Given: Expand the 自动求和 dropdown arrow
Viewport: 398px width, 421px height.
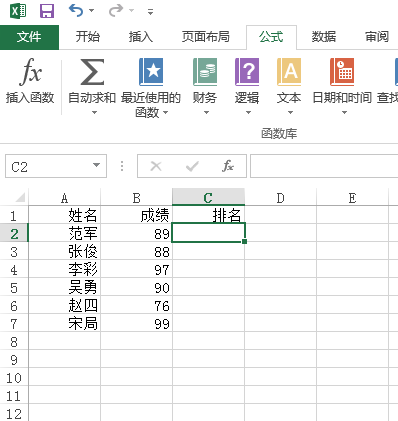Looking at the screenshot, I should (x=94, y=112).
